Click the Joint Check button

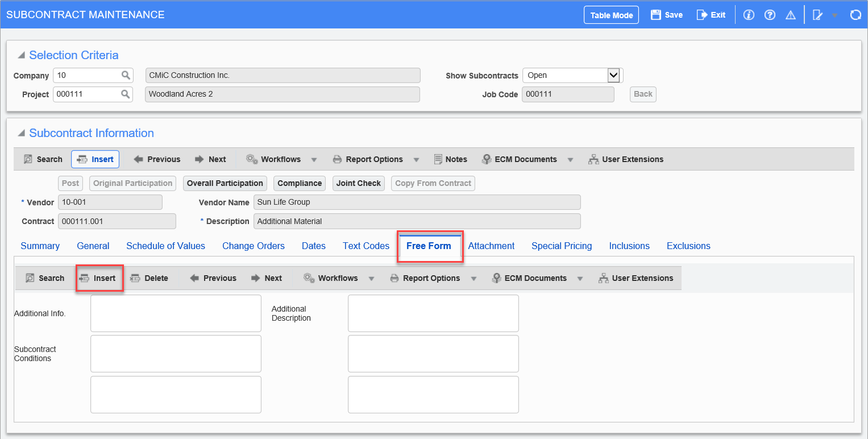click(359, 183)
